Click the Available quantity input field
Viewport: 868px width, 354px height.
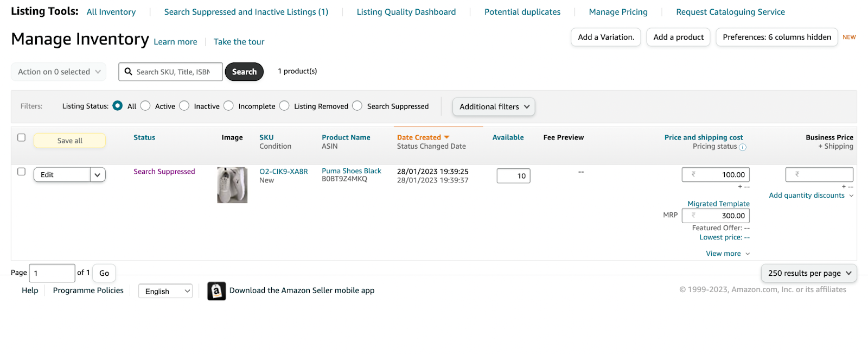513,176
